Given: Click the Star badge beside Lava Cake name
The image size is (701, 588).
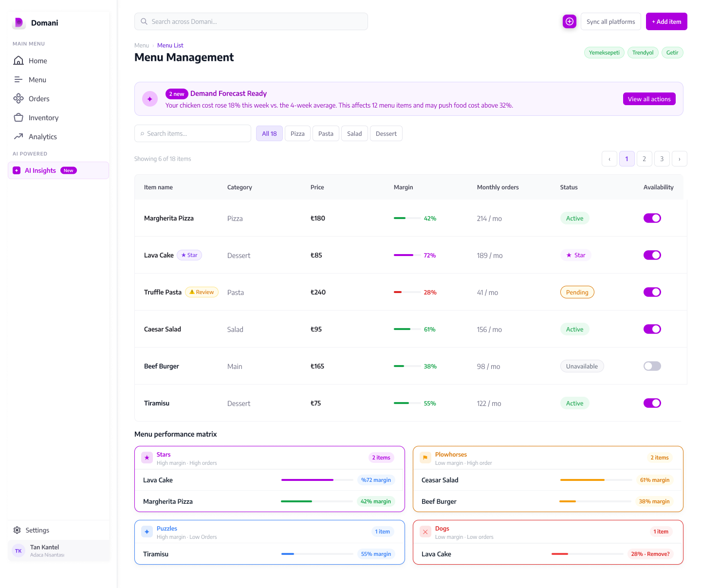Looking at the screenshot, I should [x=189, y=255].
